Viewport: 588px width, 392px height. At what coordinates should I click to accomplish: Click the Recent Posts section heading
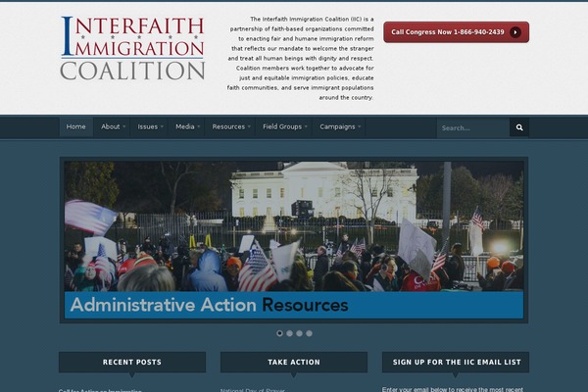coord(132,362)
